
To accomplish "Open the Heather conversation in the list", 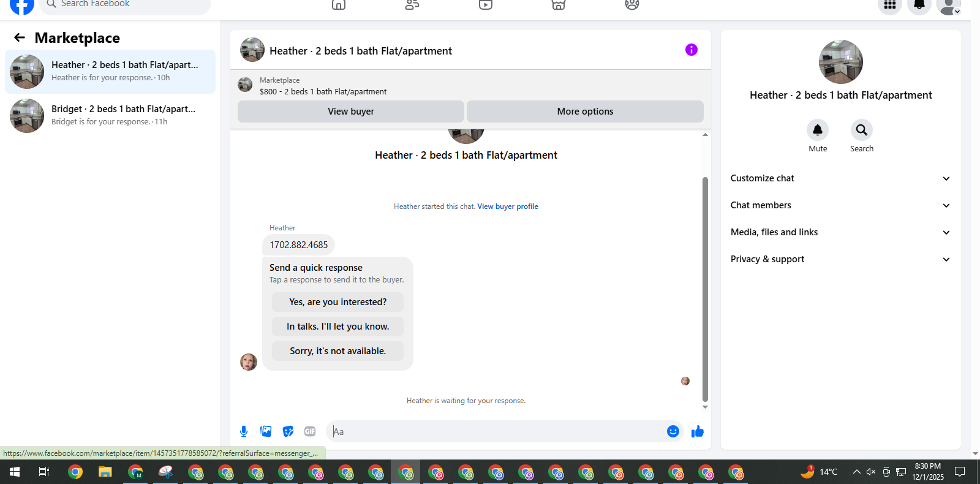I will [x=110, y=72].
